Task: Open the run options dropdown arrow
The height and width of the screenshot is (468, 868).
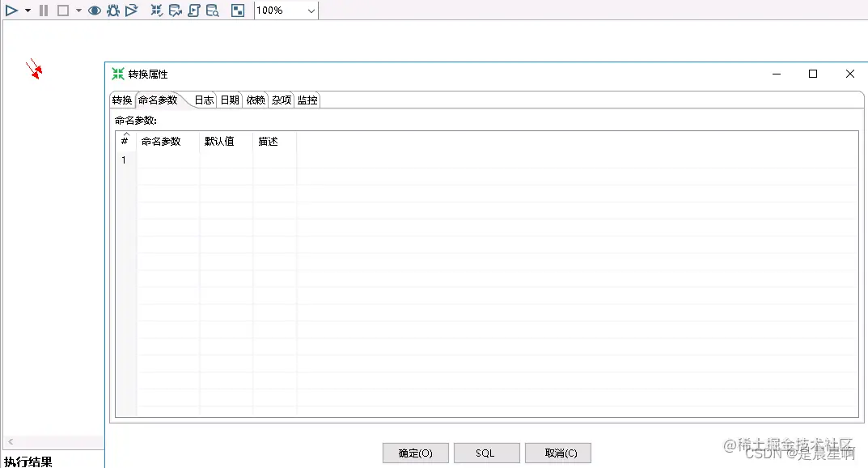Action: (x=28, y=11)
